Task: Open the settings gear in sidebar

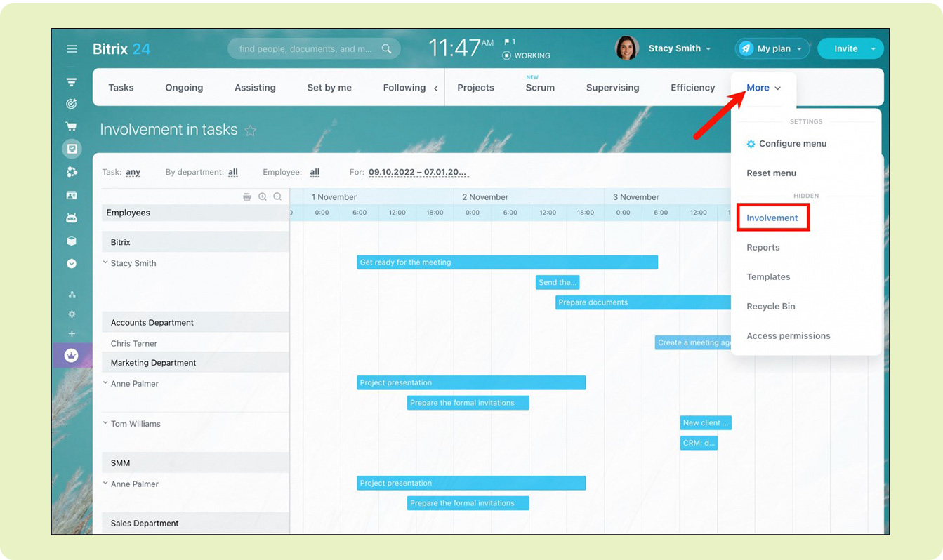Action: [x=72, y=314]
